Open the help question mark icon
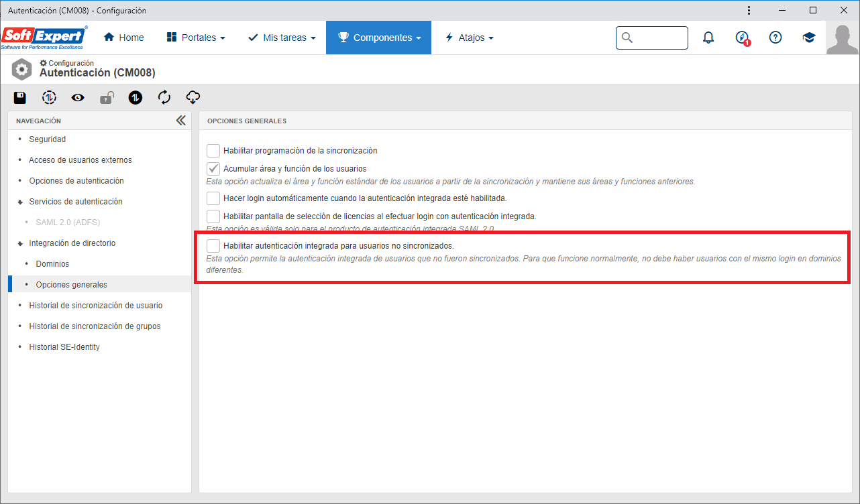The height and width of the screenshot is (504, 860). (775, 38)
